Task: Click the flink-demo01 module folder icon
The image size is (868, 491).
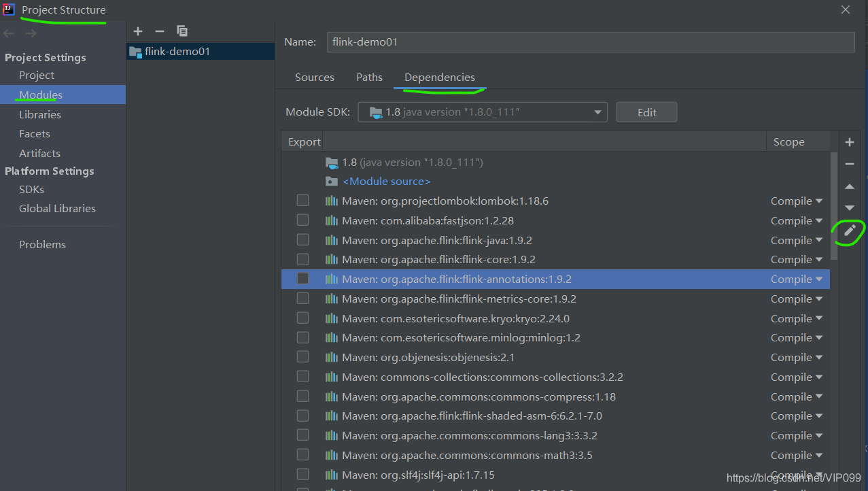Action: (135, 51)
